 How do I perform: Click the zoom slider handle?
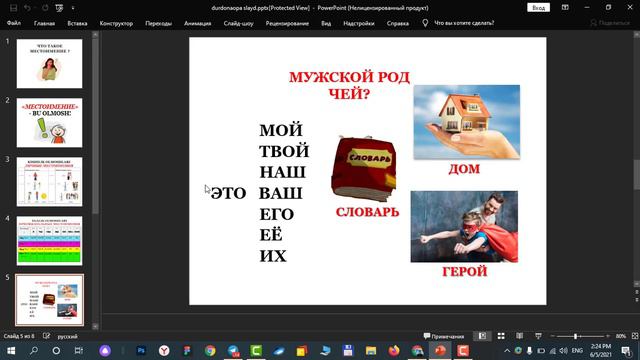tap(576, 336)
